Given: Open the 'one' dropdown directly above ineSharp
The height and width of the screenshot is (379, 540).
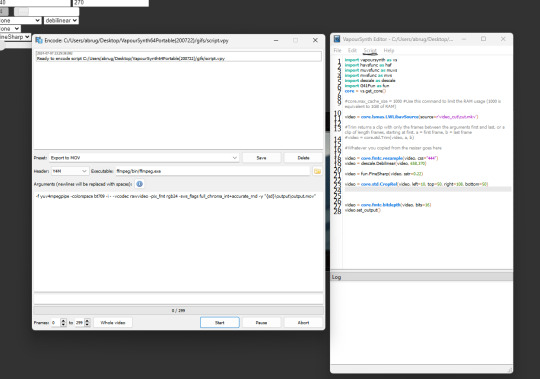Looking at the screenshot, I should 10,29.
